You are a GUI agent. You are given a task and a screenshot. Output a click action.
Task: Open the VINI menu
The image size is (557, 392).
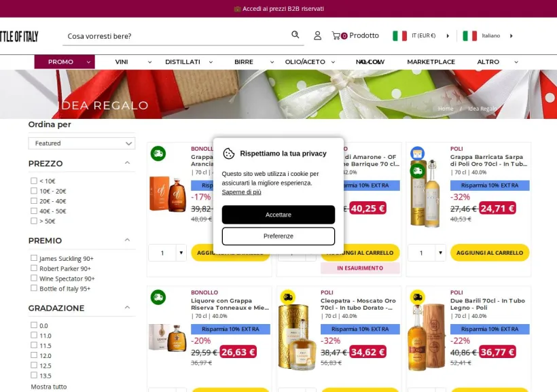122,62
